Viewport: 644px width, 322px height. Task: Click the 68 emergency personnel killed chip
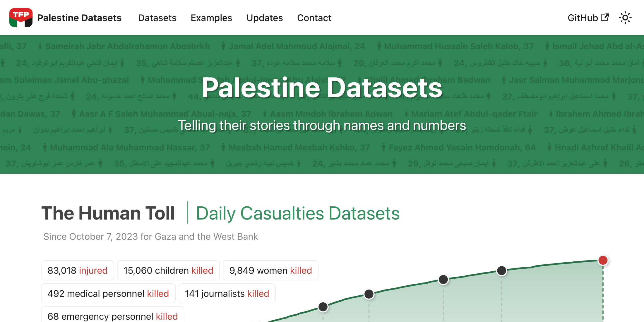click(112, 316)
